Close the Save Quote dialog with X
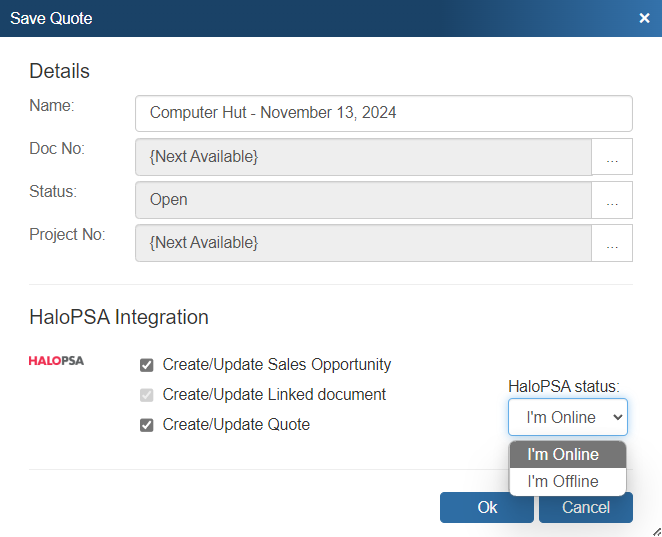The image size is (662, 537). [x=645, y=18]
